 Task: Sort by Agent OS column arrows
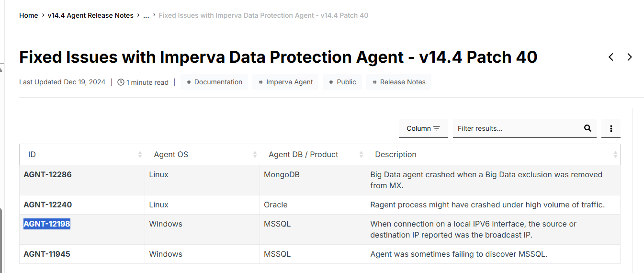pyautogui.click(x=255, y=154)
